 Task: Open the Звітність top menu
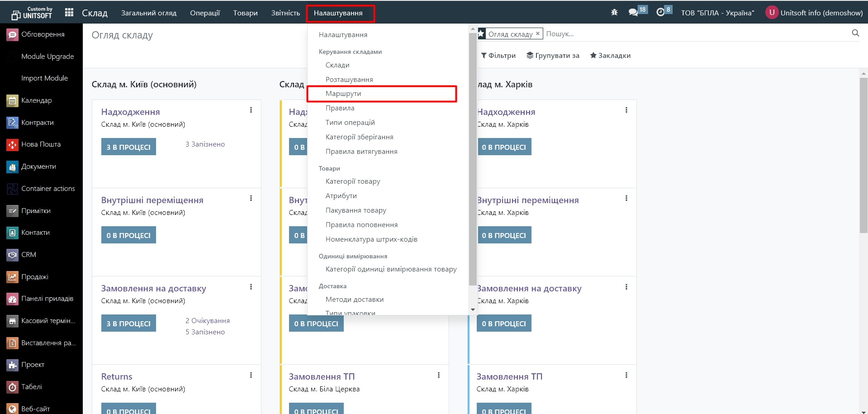[285, 13]
